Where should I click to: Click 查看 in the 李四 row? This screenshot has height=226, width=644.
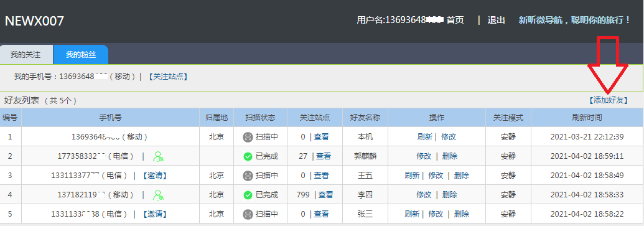click(x=325, y=195)
